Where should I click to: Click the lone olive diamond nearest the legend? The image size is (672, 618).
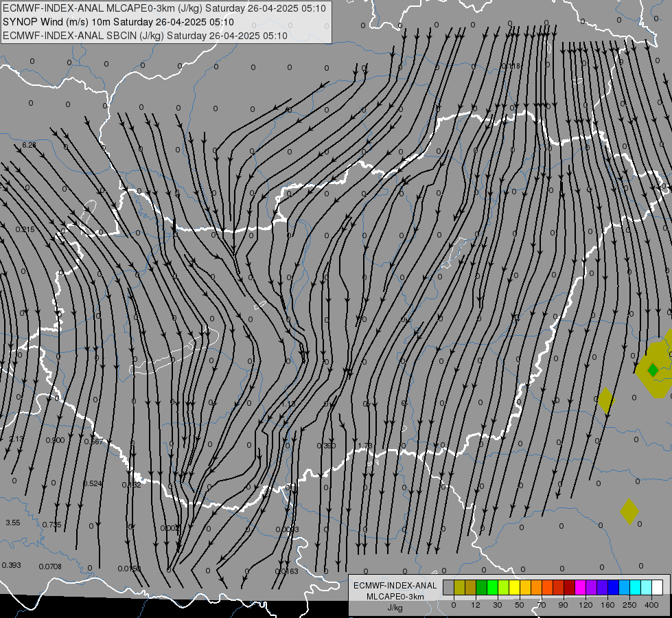pos(629,511)
